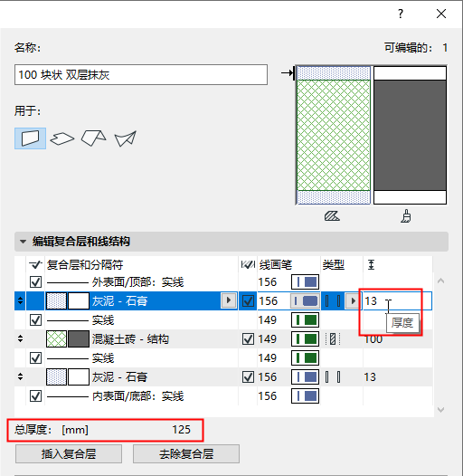Click the 内表面/底部: 实线 row label

[x=137, y=396]
